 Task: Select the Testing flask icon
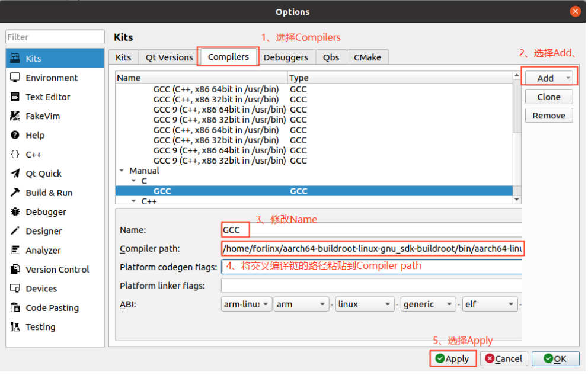pyautogui.click(x=15, y=326)
